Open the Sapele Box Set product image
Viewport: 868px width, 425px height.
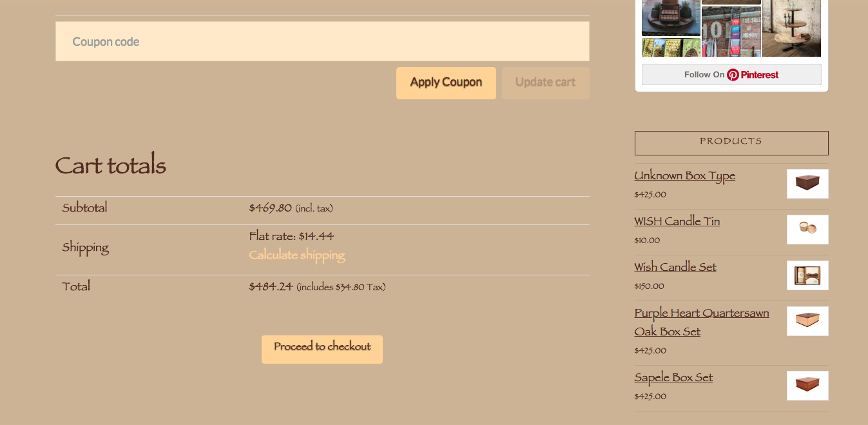tap(807, 386)
